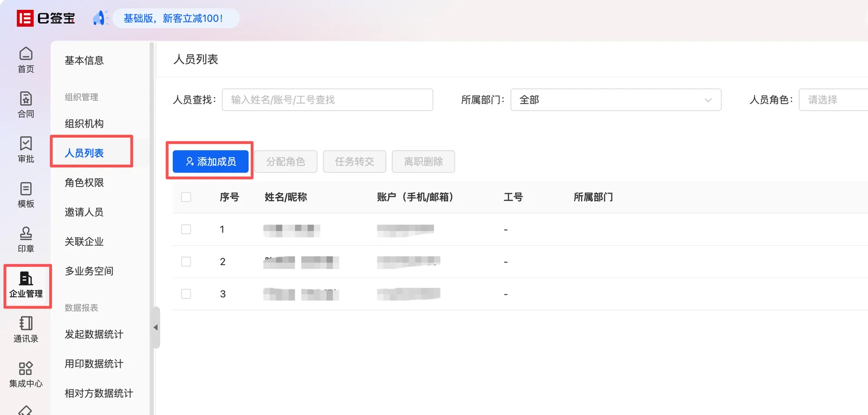The width and height of the screenshot is (868, 415).
Task: Click the 姓名/昵称 column header
Action: click(x=286, y=197)
